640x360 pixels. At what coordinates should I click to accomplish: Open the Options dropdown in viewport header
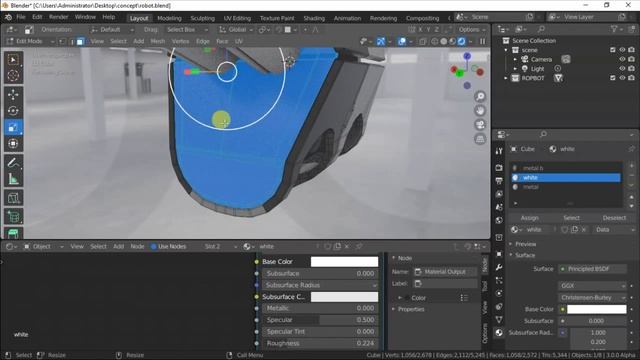pyautogui.click(x=471, y=30)
